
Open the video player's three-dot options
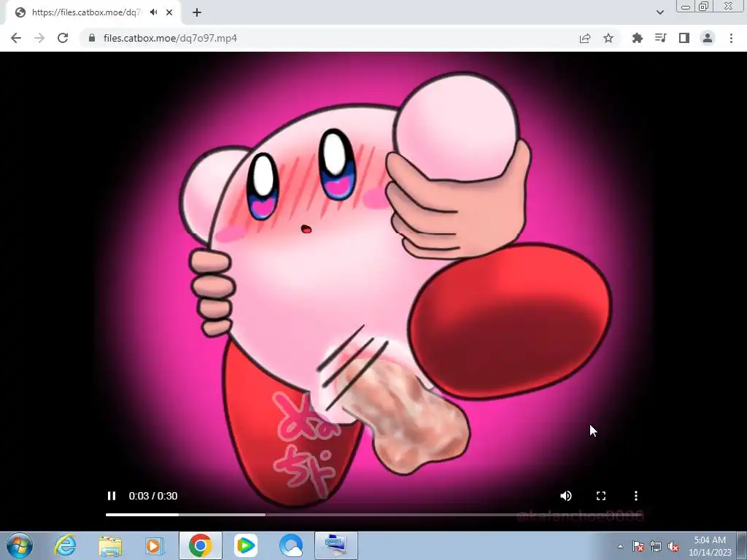click(x=636, y=496)
